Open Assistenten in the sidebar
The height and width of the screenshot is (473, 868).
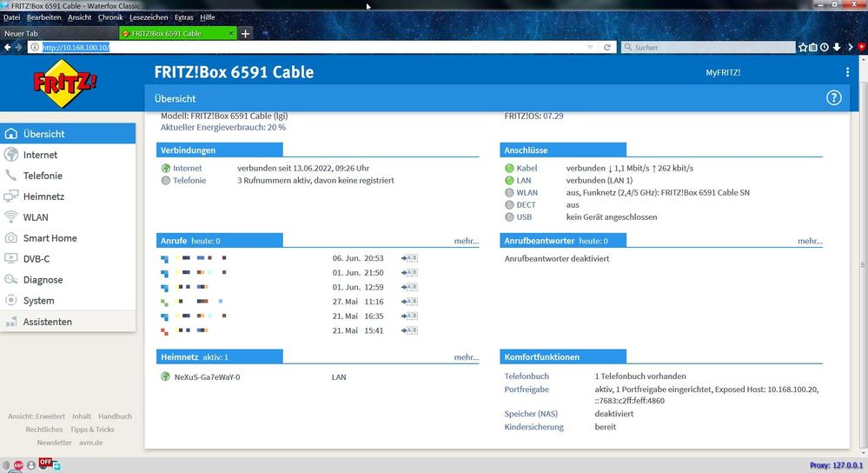pos(68,322)
